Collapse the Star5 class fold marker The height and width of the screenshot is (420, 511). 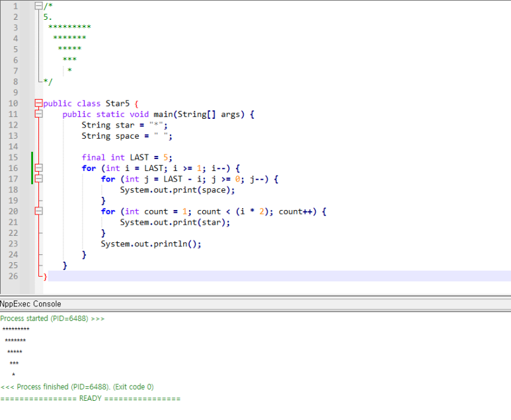click(x=38, y=103)
